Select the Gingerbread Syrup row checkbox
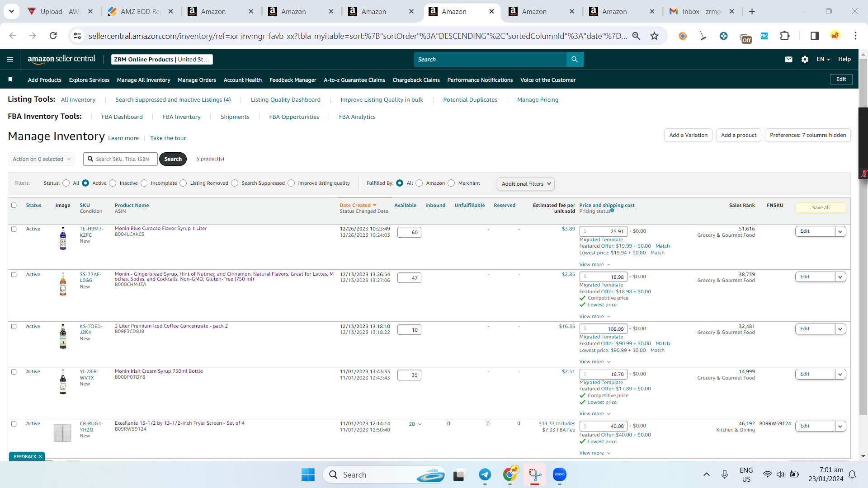The height and width of the screenshot is (488, 868). point(14,275)
